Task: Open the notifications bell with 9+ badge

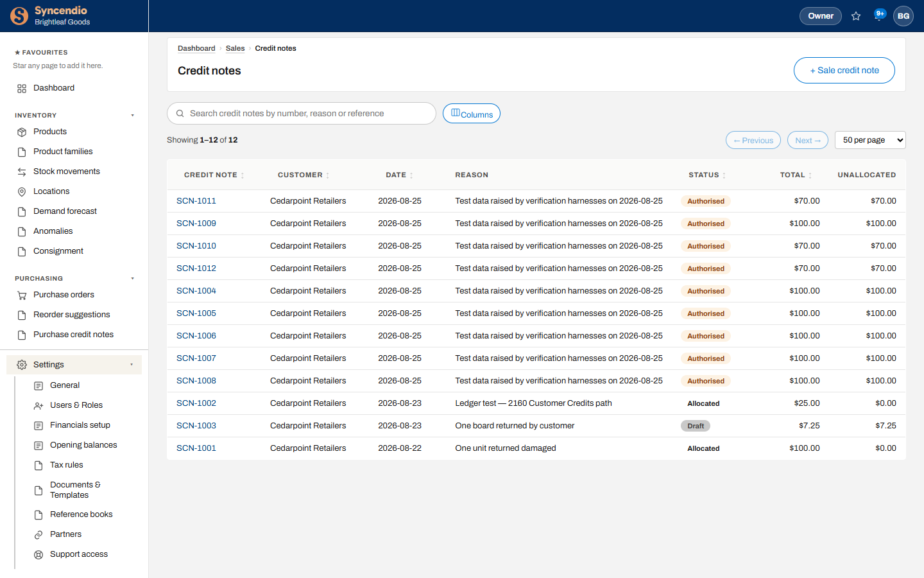Action: [879, 15]
